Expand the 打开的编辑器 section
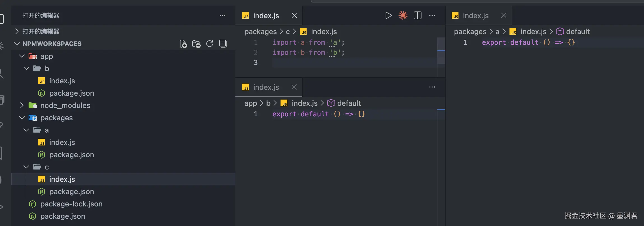Screen dimensions: 644x226 click(17, 31)
